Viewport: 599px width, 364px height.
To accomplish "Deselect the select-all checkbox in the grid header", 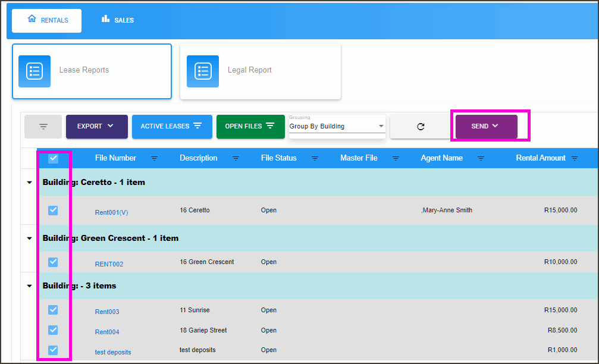I will 53,158.
